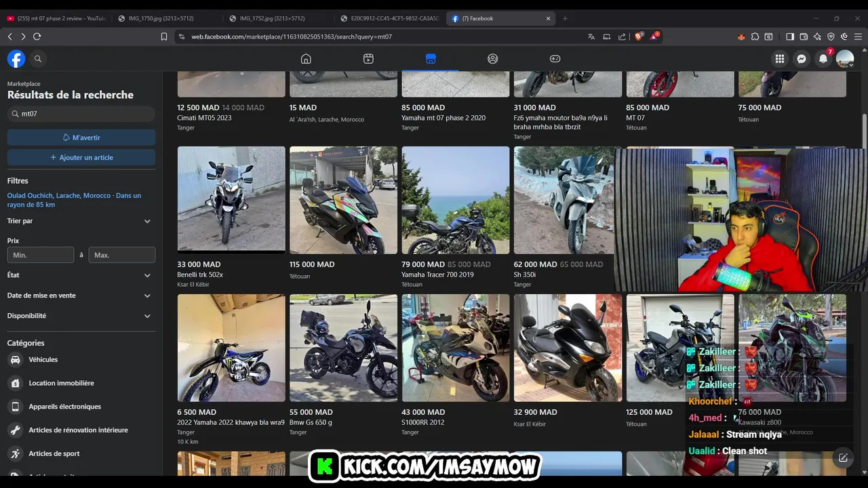
Task: Change location Oulad Ouchich, Larache link
Action: pyautogui.click(x=75, y=200)
